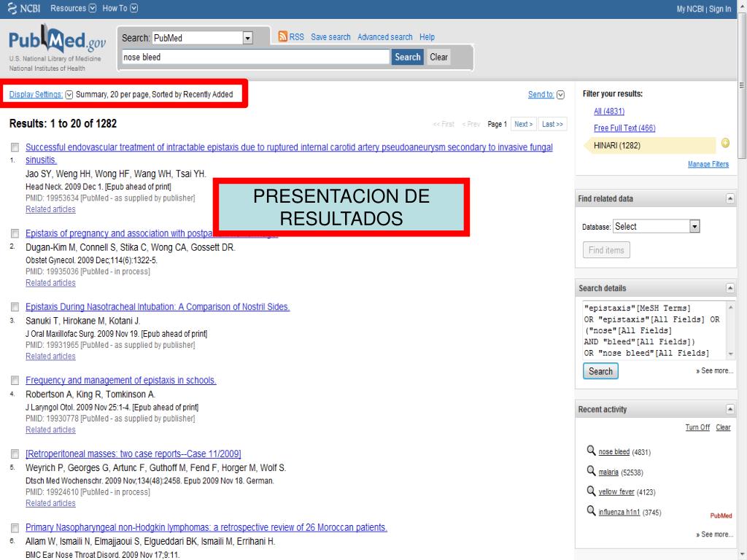
Task: Open recent search yellow fever
Action: 616,492
